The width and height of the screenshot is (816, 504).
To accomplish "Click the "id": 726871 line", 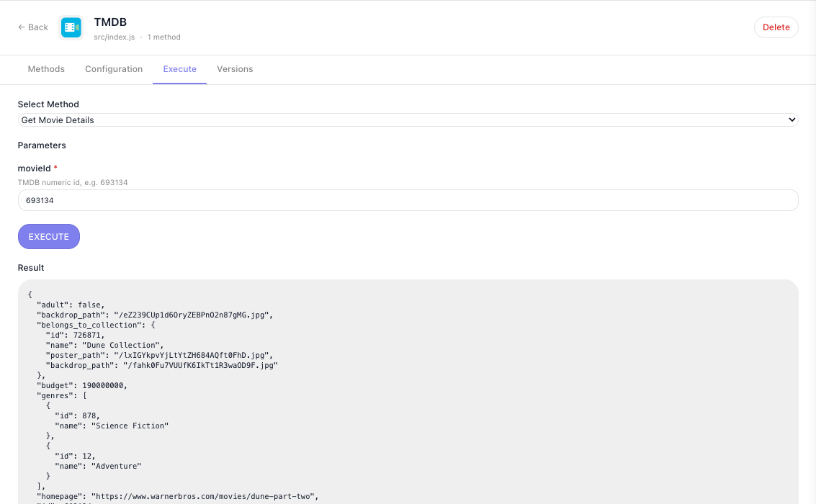I will [x=76, y=335].
